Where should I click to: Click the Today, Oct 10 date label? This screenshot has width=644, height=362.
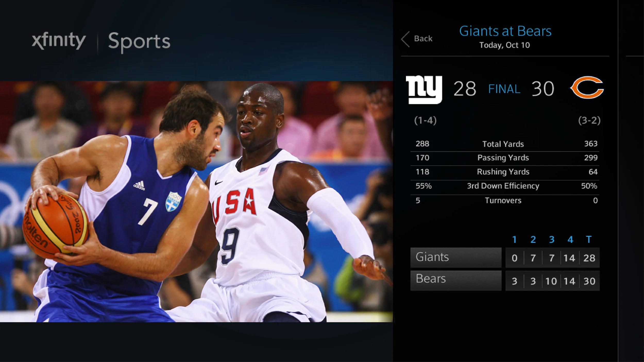pyautogui.click(x=505, y=45)
